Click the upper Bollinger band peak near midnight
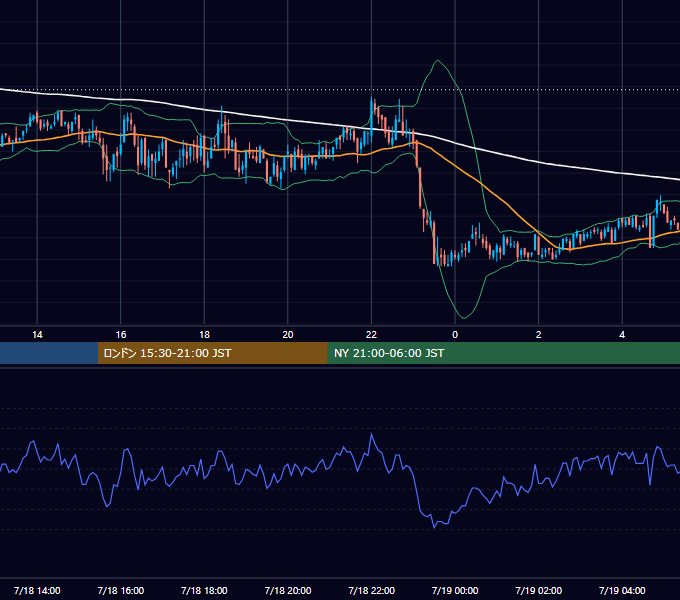Image resolution: width=680 pixels, height=600 pixels. (x=438, y=60)
